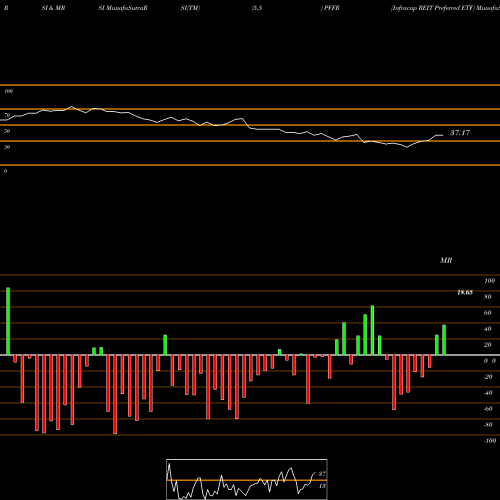Image resolution: width=500 pixels, height=500 pixels.
Task: Click the 'SI MunafaSutraR' header label
Action: pyautogui.click(x=123, y=8)
